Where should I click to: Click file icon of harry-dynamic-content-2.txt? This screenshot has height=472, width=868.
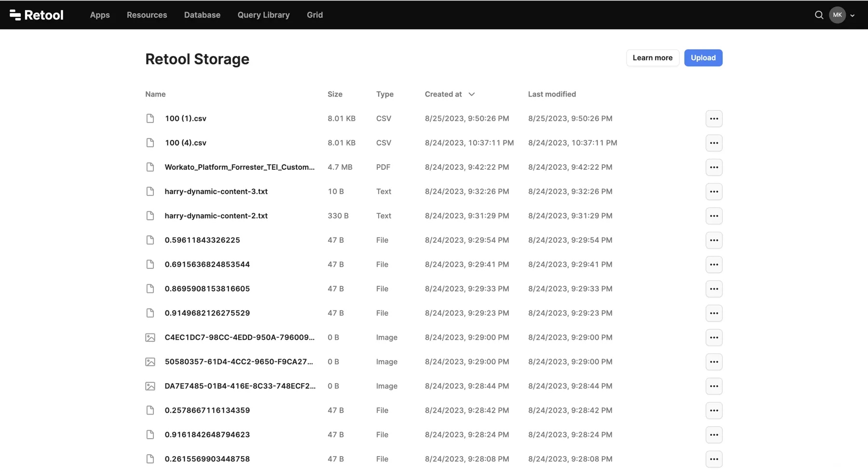tap(150, 216)
